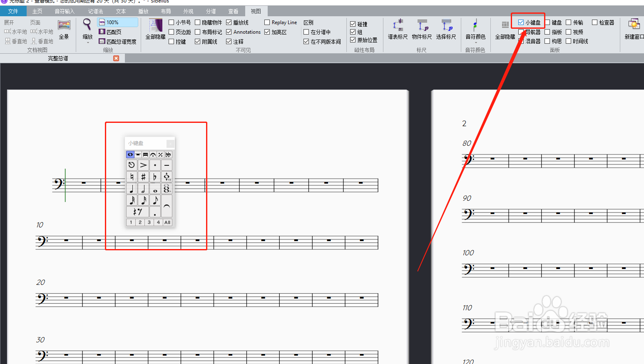
Task: Toggle the 小键盘 keypad checkbox
Action: [x=521, y=22]
